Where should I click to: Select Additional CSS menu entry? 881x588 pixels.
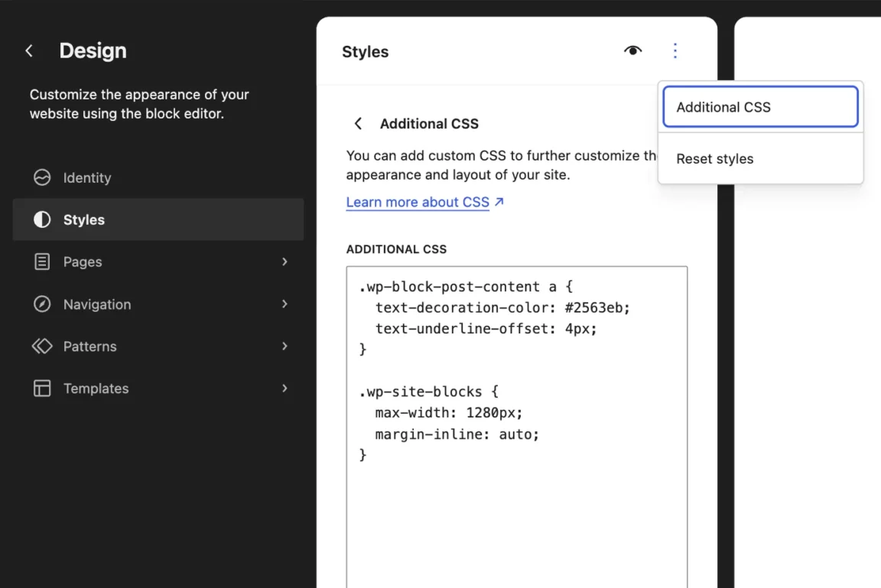(760, 107)
